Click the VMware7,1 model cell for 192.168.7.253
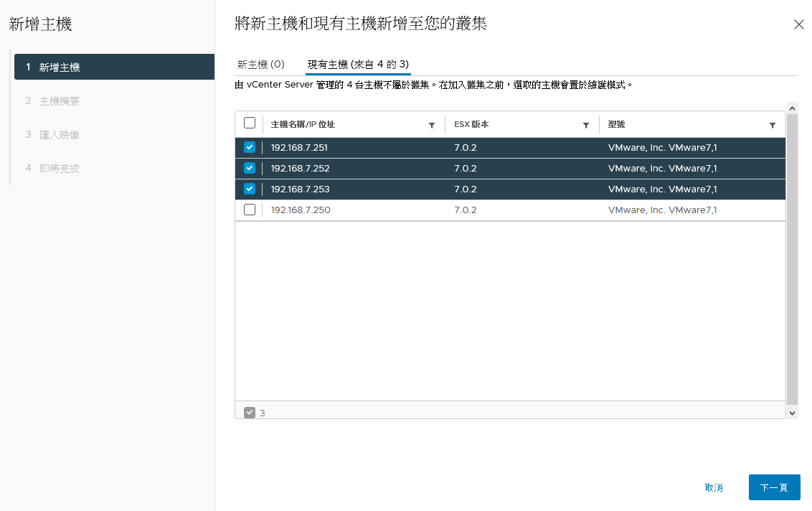The width and height of the screenshot is (812, 511). [662, 189]
